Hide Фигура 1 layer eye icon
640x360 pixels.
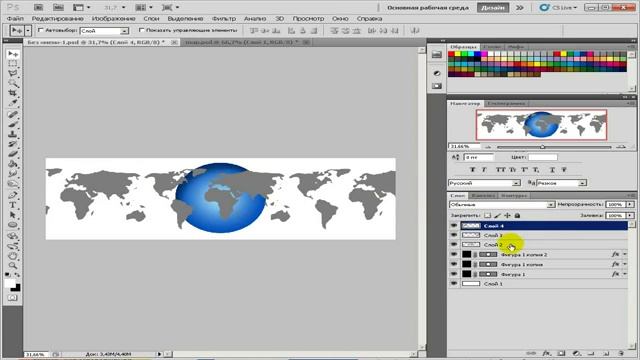453,274
